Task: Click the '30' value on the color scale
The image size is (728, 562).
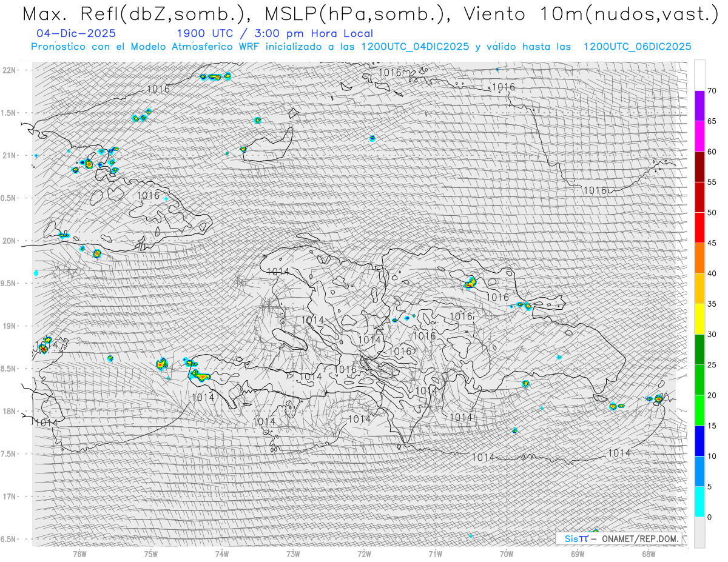Action: (712, 335)
